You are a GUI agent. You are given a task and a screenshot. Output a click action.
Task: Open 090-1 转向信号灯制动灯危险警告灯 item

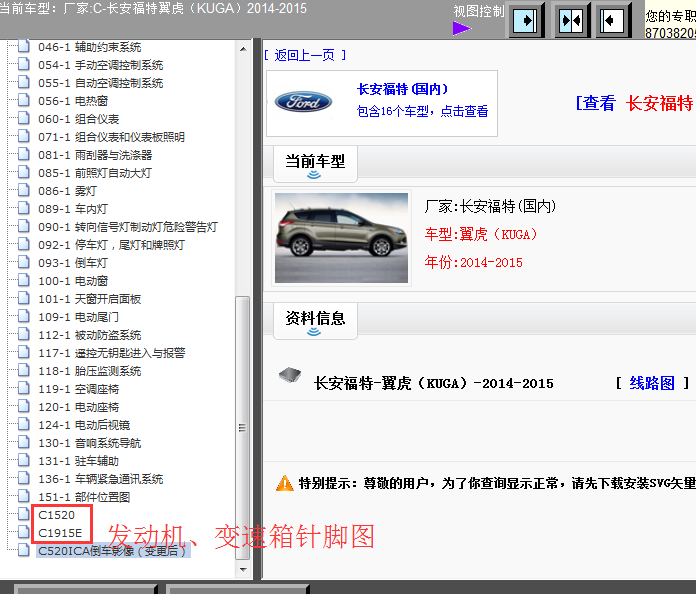[x=128, y=227]
